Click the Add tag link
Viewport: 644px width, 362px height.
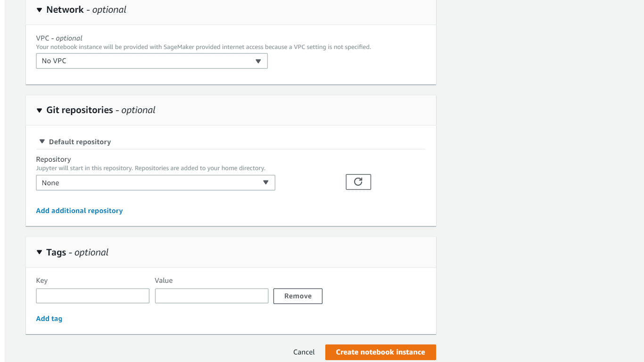[49, 318]
